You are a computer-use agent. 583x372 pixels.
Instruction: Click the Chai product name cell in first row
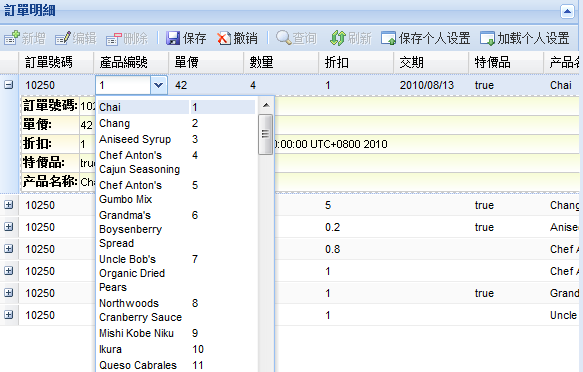coord(562,85)
